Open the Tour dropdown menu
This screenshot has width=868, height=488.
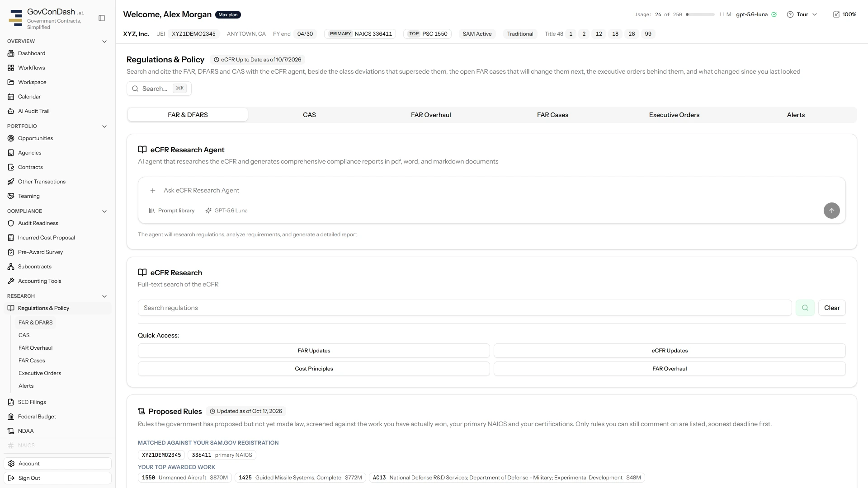802,14
